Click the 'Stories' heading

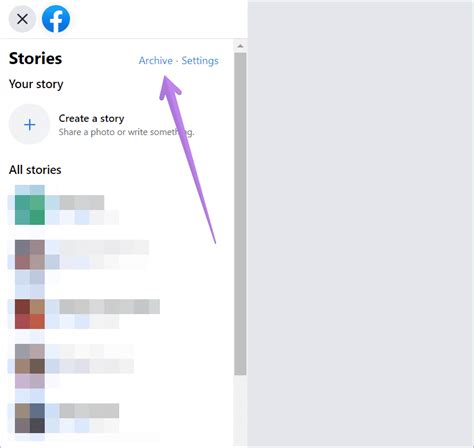click(35, 58)
